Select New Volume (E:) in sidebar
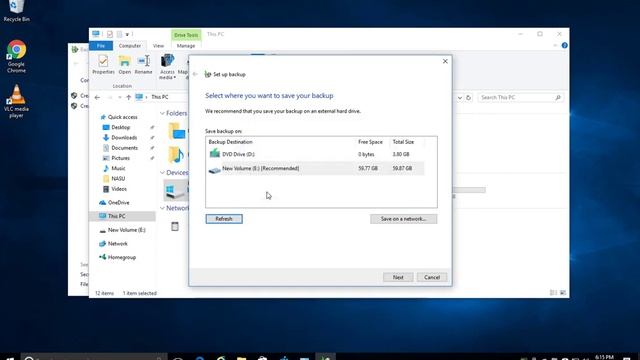 pos(127,230)
